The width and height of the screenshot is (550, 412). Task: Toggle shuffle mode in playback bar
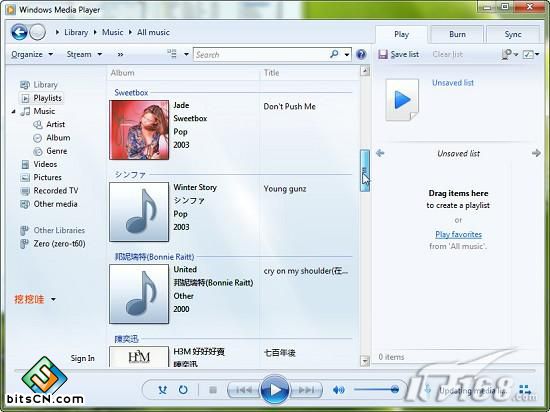pyautogui.click(x=162, y=390)
